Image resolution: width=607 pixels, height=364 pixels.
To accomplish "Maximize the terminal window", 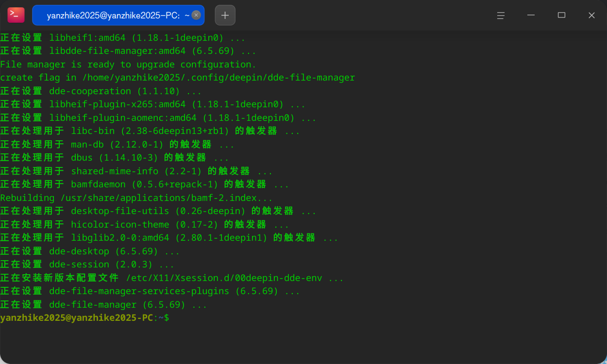I will tap(561, 15).
